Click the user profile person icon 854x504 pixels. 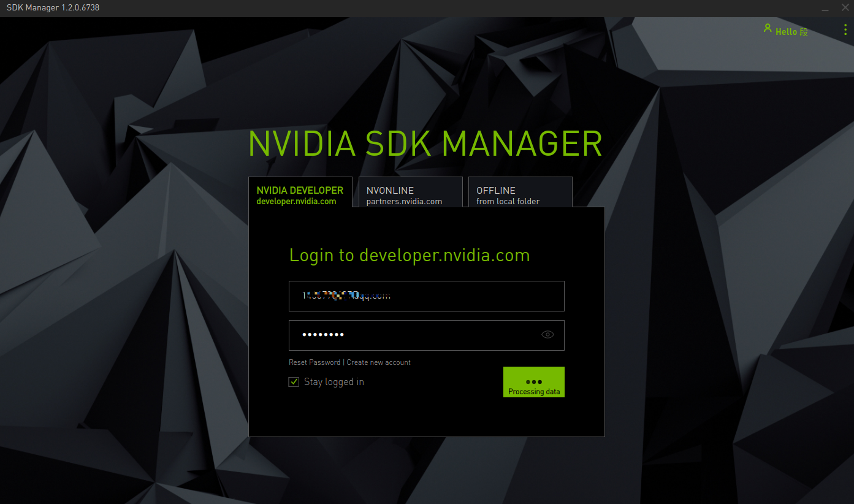tap(768, 28)
